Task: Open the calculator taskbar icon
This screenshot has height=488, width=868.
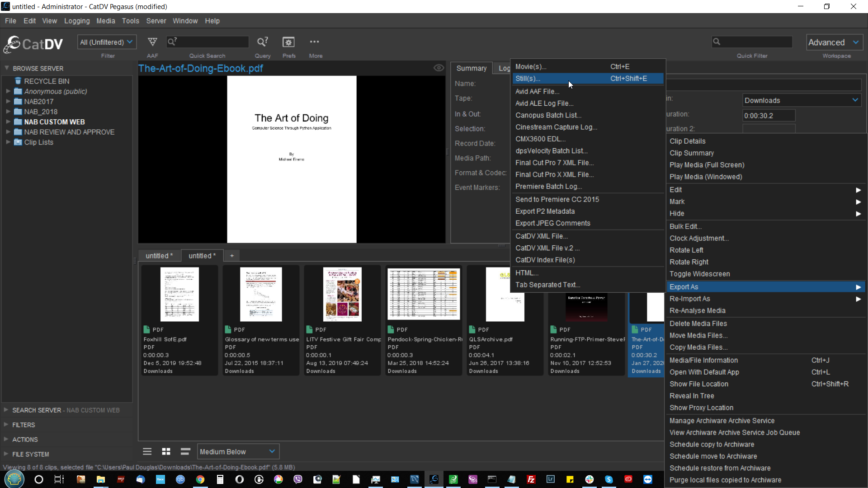Action: (220, 479)
